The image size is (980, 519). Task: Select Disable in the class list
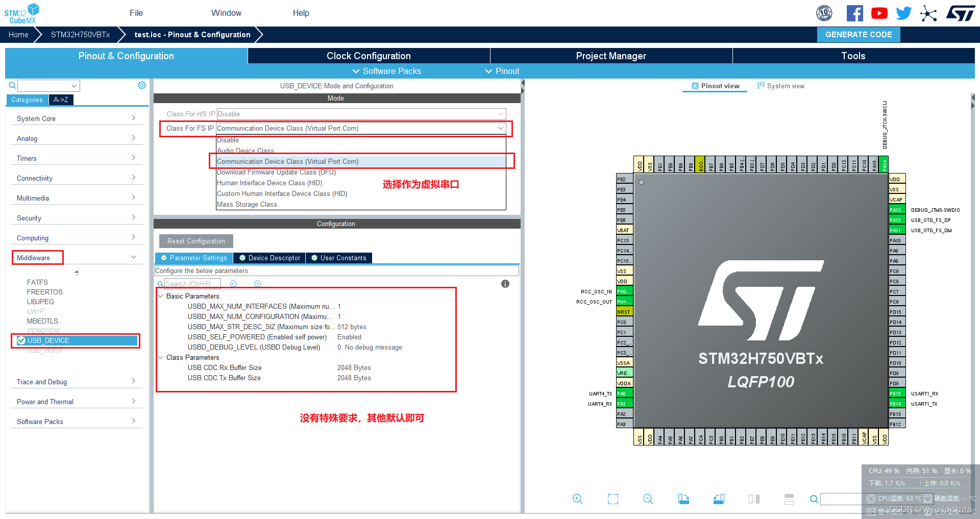tap(361, 140)
